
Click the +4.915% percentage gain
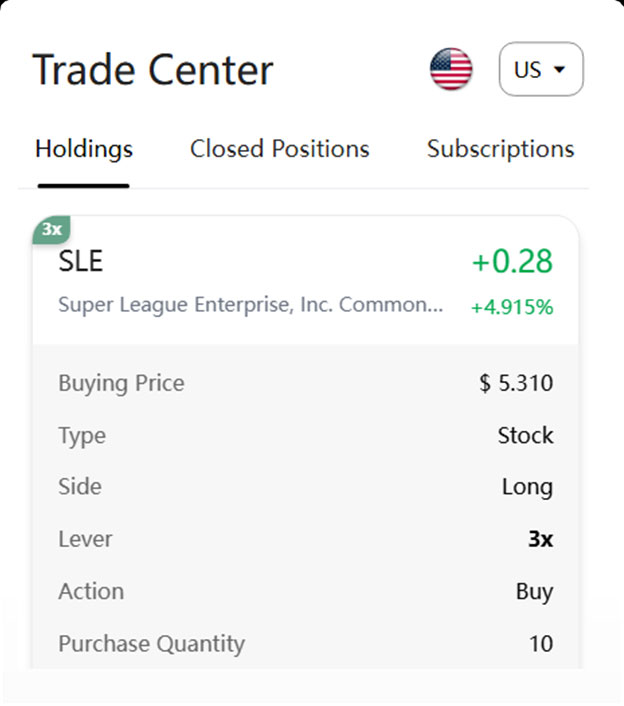click(x=512, y=307)
